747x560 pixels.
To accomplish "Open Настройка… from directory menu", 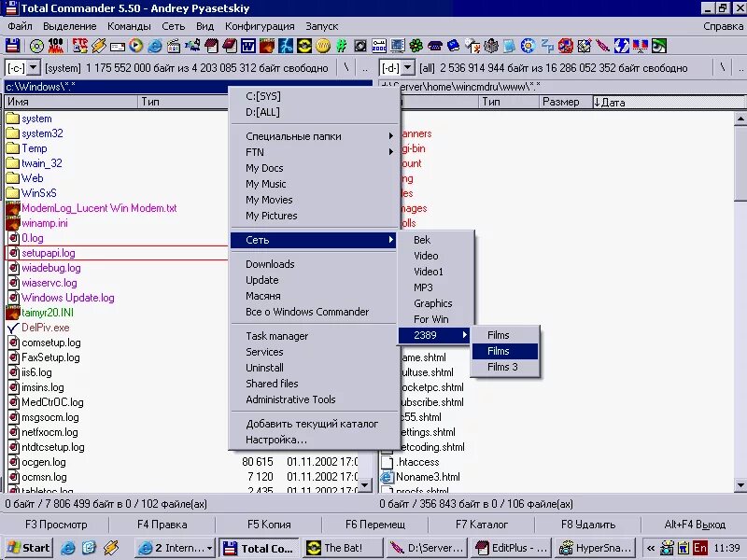I will pos(314,440).
